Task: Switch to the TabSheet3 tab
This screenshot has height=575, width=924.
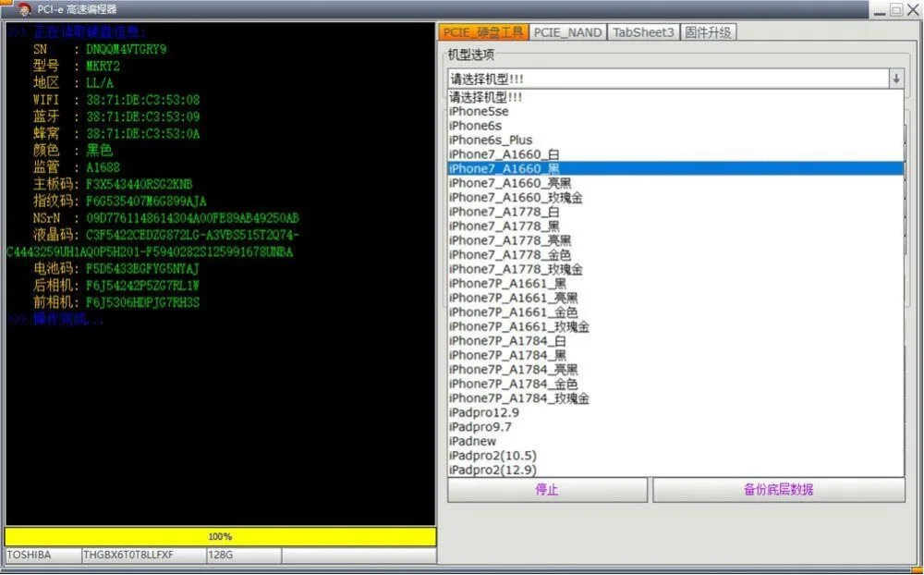Action: pos(643,31)
